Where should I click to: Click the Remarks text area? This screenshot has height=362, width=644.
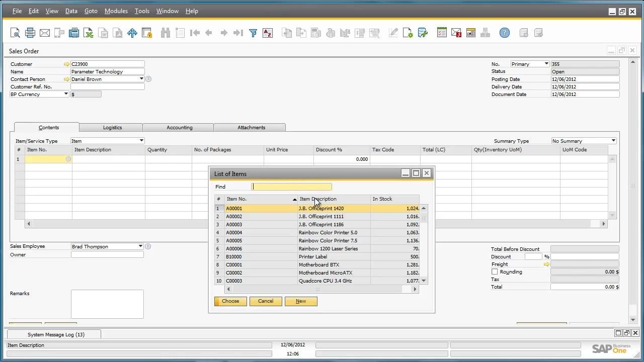pos(107,304)
